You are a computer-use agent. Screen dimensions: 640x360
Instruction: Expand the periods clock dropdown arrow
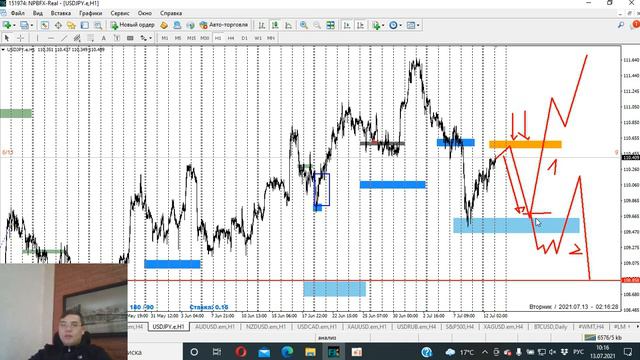(x=400, y=25)
